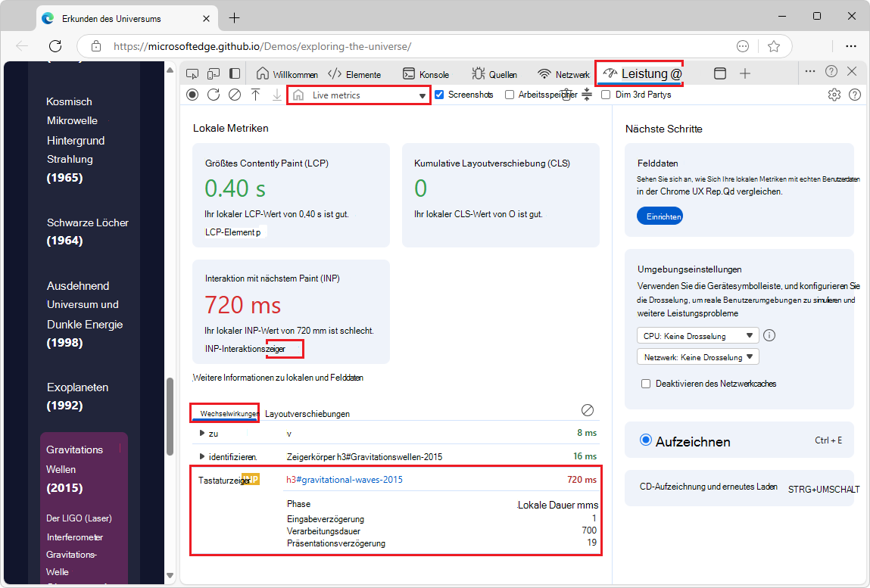The width and height of the screenshot is (870, 588).
Task: Open the Netzwerk Keine Drosselung dropdown
Action: point(697,356)
